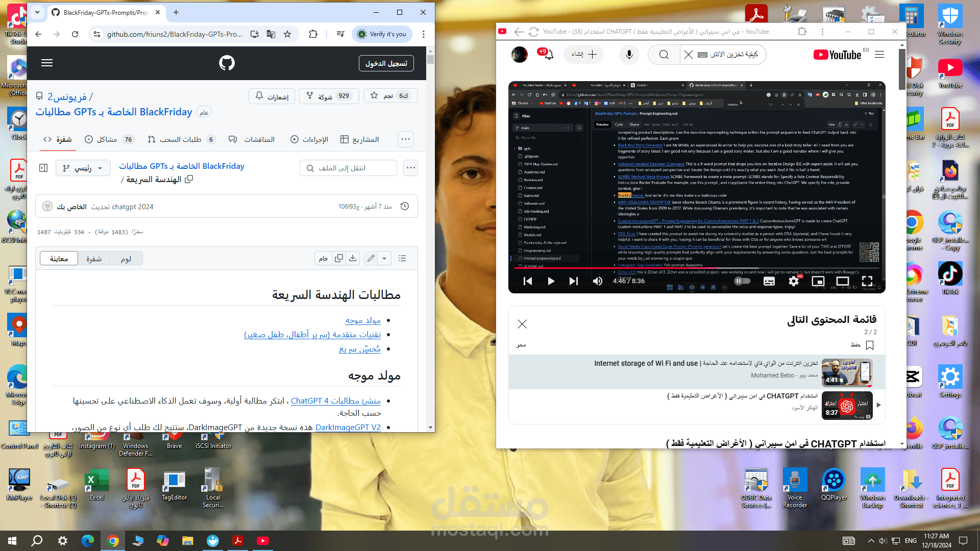Image resolution: width=980 pixels, height=551 pixels.
Task: Open the رئيسي branch selector dropdown
Action: click(83, 168)
